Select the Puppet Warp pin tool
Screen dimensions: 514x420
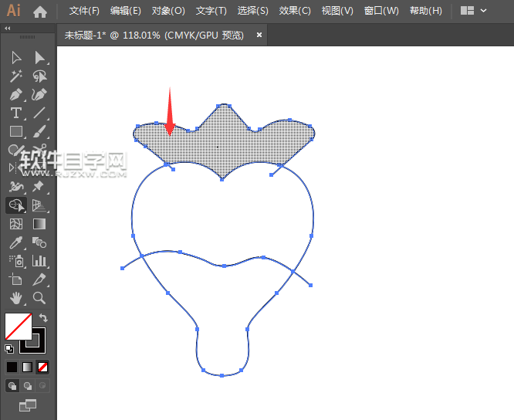point(39,187)
